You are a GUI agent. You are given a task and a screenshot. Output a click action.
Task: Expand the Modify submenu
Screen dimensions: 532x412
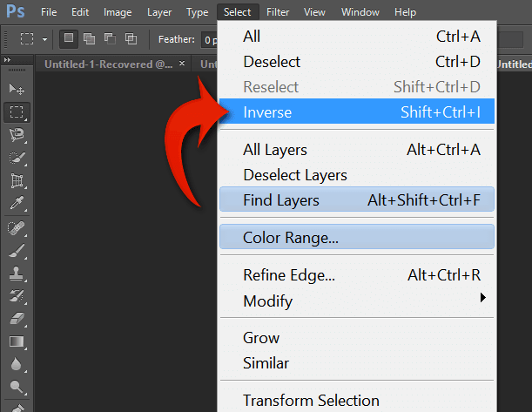coord(357,301)
